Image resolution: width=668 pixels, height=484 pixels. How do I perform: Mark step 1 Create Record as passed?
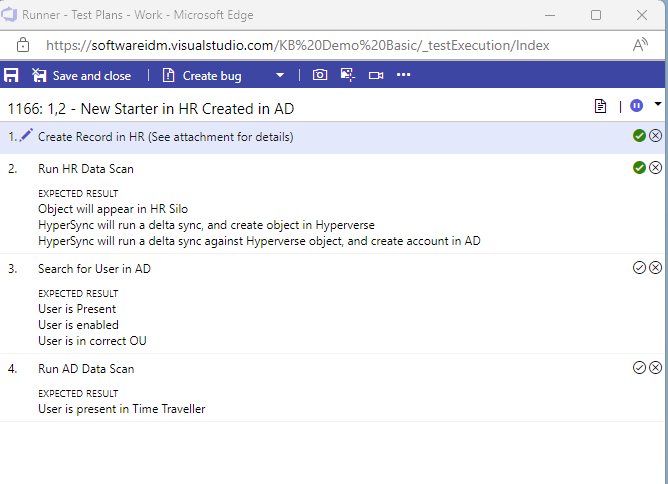point(639,136)
